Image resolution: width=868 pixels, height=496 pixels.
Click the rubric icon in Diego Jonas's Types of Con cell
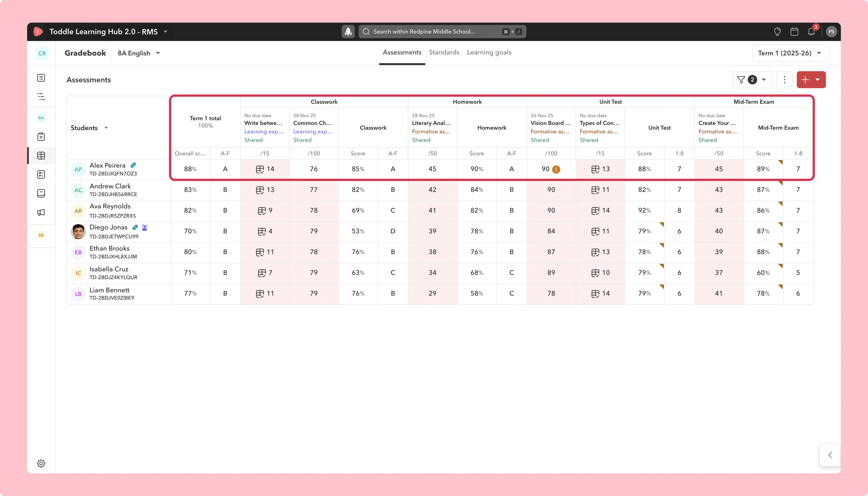click(x=595, y=232)
